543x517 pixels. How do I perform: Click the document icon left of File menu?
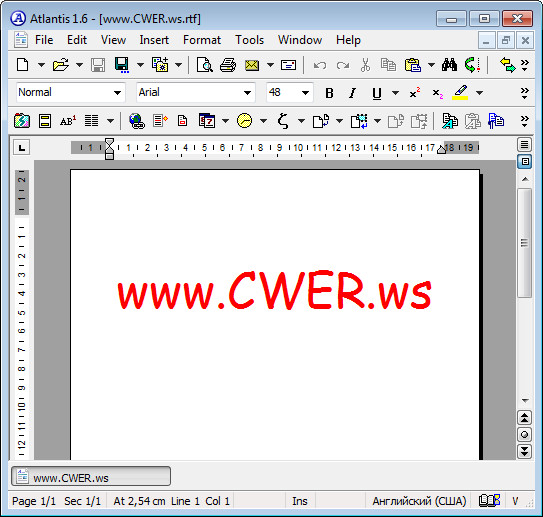pos(21,39)
